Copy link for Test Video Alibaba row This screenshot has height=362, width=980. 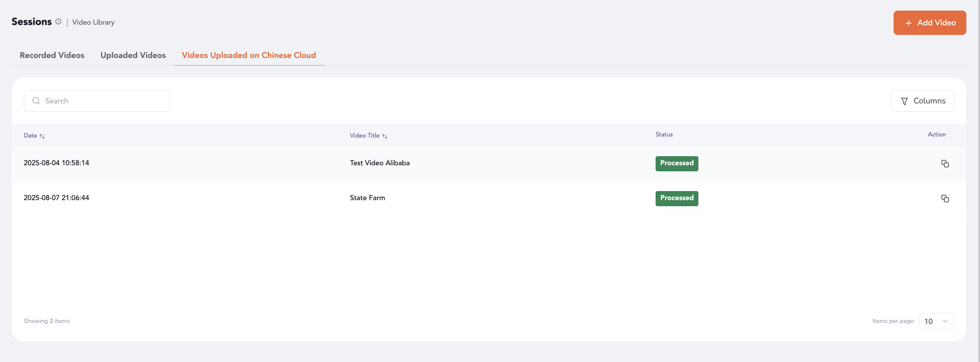945,164
